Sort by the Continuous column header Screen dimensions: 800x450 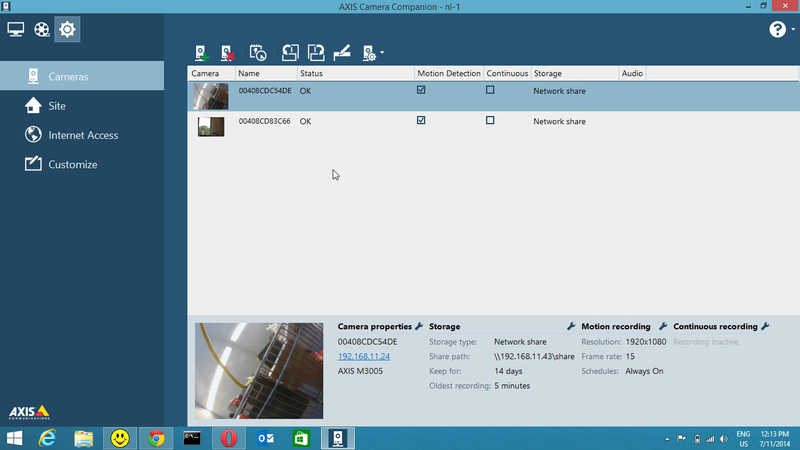[507, 73]
